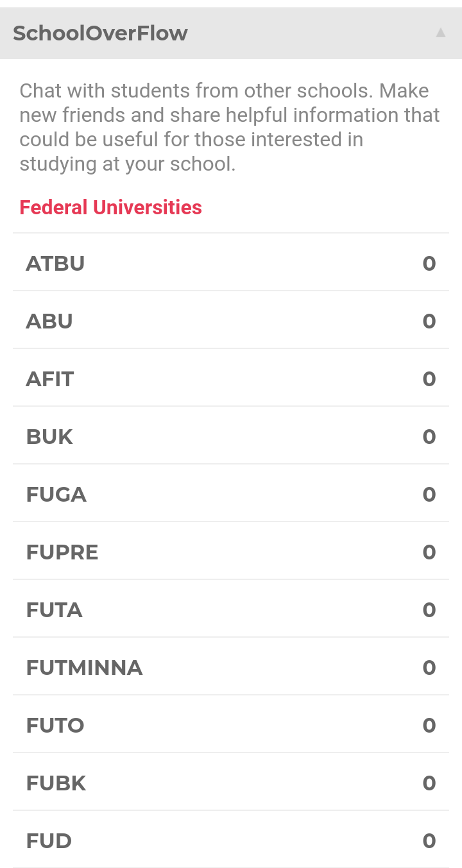Open the FUPRE school chat
The image size is (462, 868).
click(62, 552)
